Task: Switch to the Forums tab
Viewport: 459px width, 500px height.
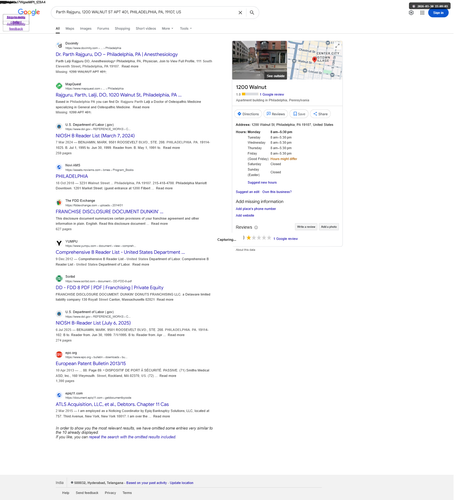Action: (103, 29)
